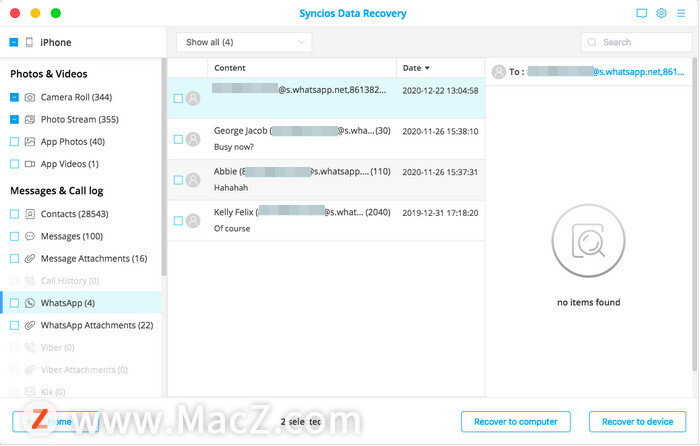Select Messages (100) category

82,236
